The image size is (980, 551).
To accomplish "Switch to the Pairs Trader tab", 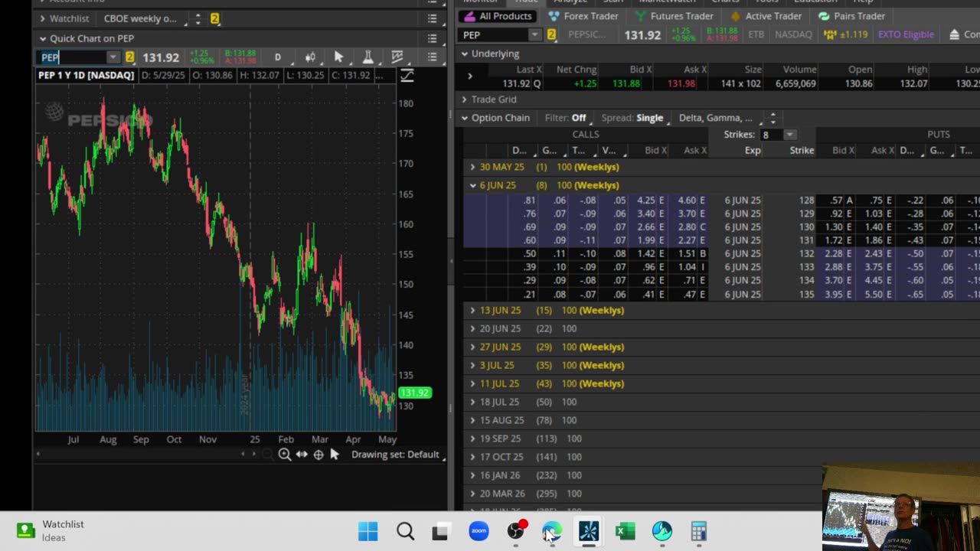I will (x=852, y=16).
